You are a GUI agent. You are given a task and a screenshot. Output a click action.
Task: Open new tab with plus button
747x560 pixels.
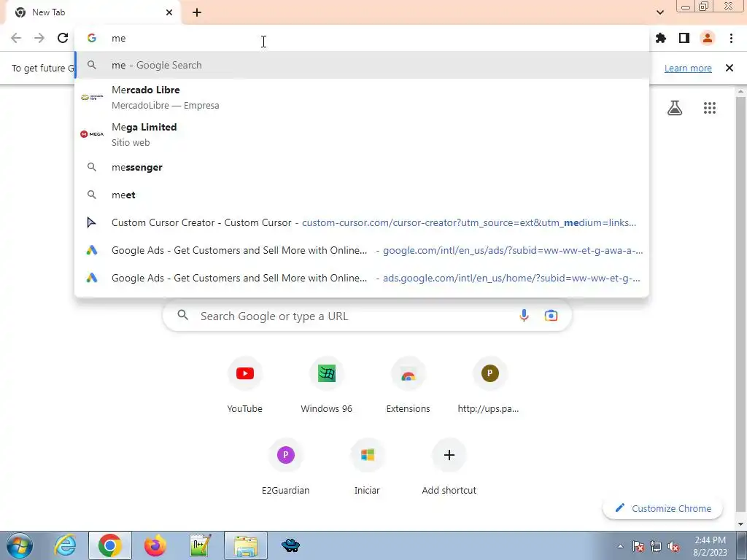point(197,12)
